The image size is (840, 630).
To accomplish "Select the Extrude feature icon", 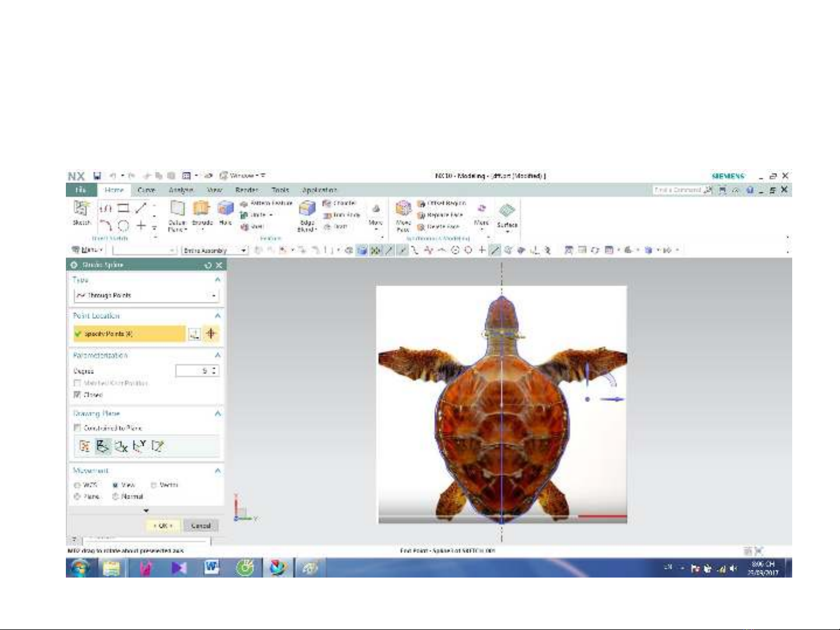I will click(x=202, y=209).
